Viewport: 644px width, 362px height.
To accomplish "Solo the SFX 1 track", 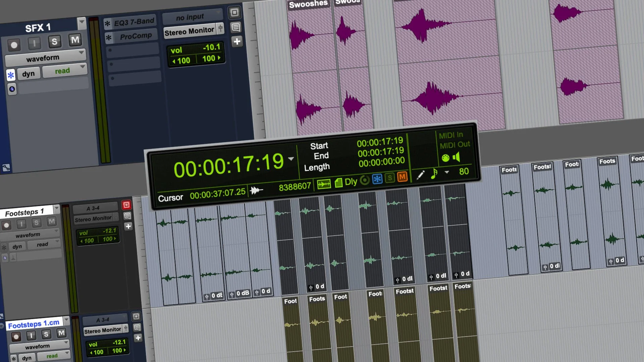I will pos(54,42).
